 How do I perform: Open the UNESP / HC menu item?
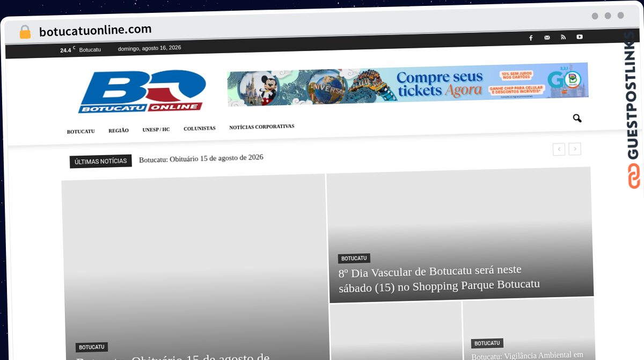pyautogui.click(x=156, y=129)
